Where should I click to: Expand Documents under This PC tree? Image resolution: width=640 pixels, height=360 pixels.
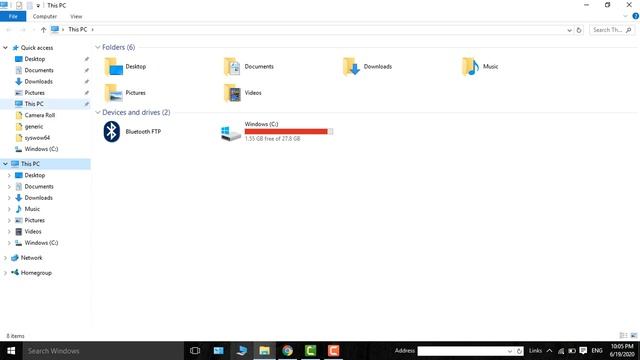tap(9, 187)
